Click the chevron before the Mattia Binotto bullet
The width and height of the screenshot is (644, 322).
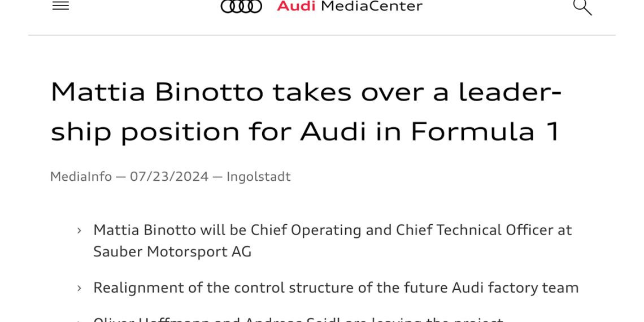tap(80, 230)
